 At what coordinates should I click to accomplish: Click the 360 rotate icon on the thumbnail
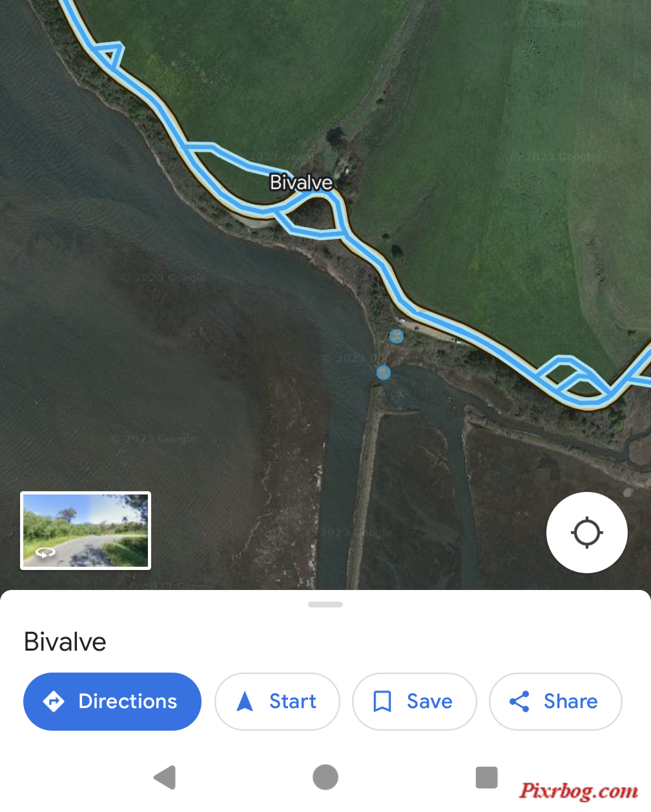45,552
